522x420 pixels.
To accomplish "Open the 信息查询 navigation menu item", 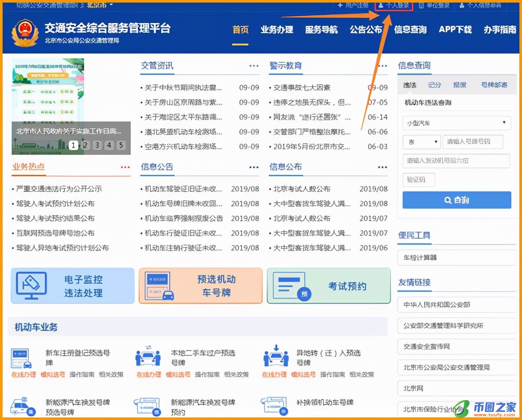I will pyautogui.click(x=410, y=30).
